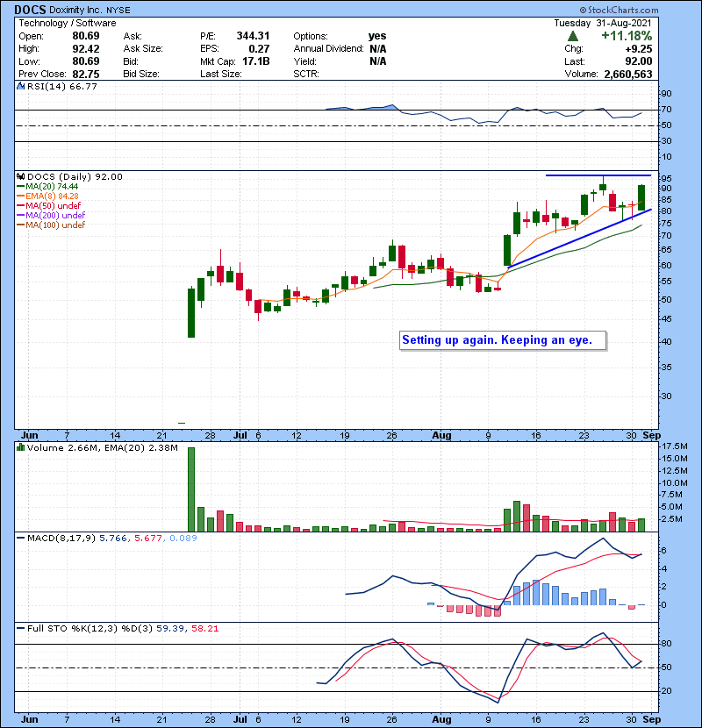
Task: Click the P/E value 344.31
Action: tap(254, 36)
